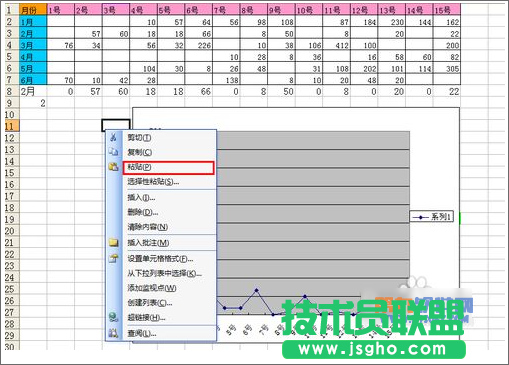Image resolution: width=509 pixels, height=365 pixels.
Task: Click the chart line data series
Action: pyautogui.click(x=257, y=291)
